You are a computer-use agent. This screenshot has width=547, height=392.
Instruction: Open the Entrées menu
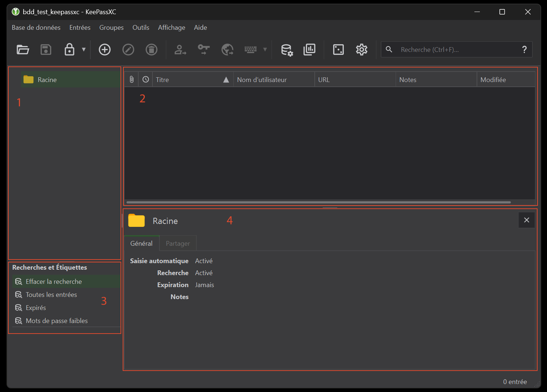[x=80, y=28]
